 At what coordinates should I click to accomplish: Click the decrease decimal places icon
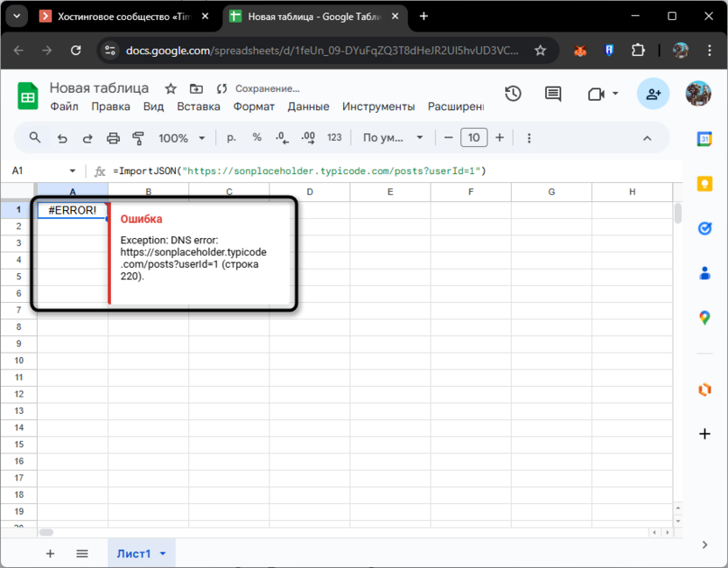point(281,137)
